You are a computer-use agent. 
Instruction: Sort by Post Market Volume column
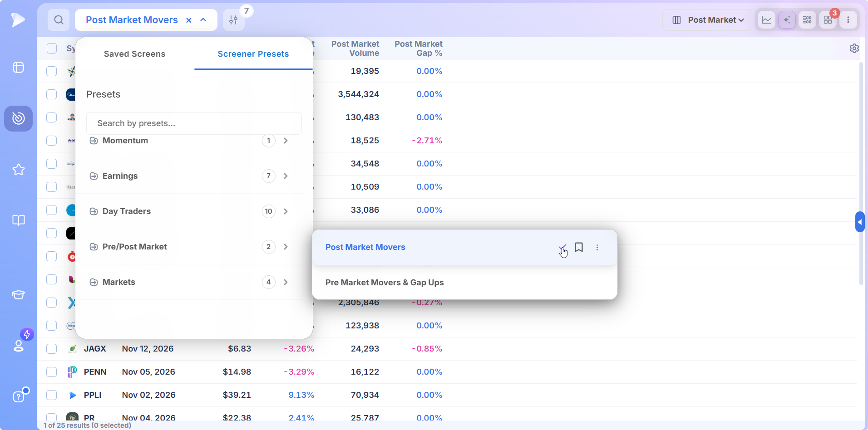pyautogui.click(x=355, y=49)
